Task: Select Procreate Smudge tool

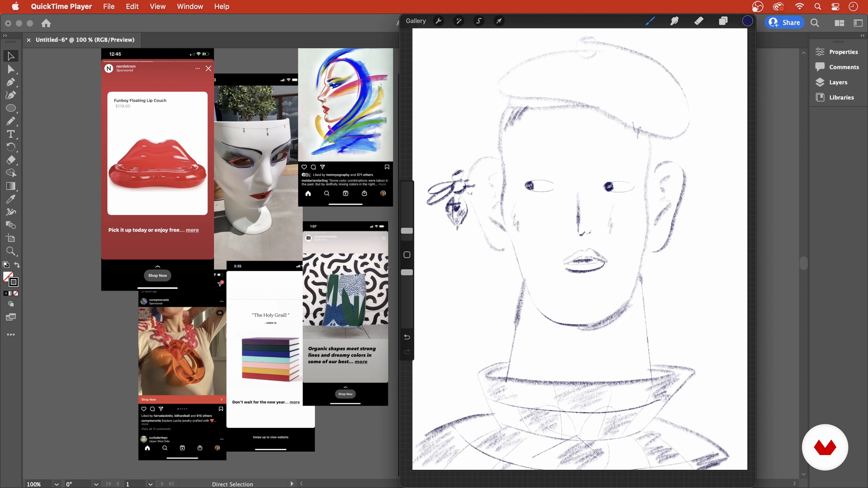Action: [674, 21]
